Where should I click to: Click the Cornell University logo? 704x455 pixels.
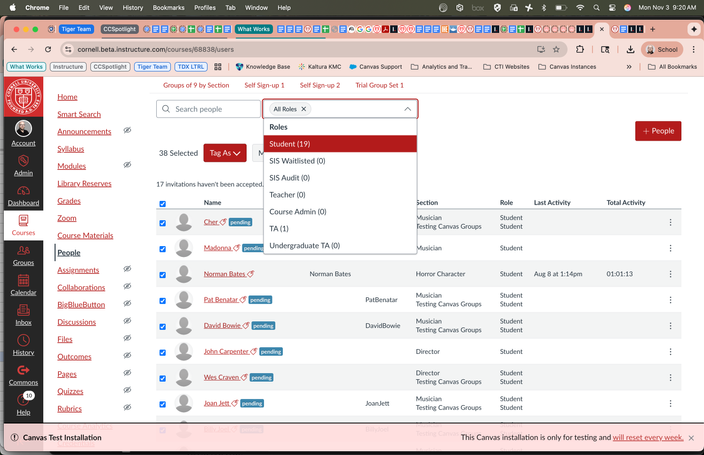coord(23,97)
